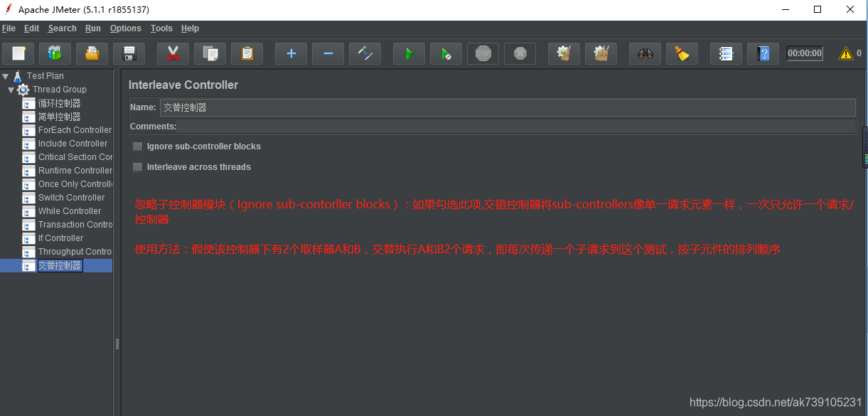Open the File menu
Screen dimensions: 868x416
[x=9, y=28]
